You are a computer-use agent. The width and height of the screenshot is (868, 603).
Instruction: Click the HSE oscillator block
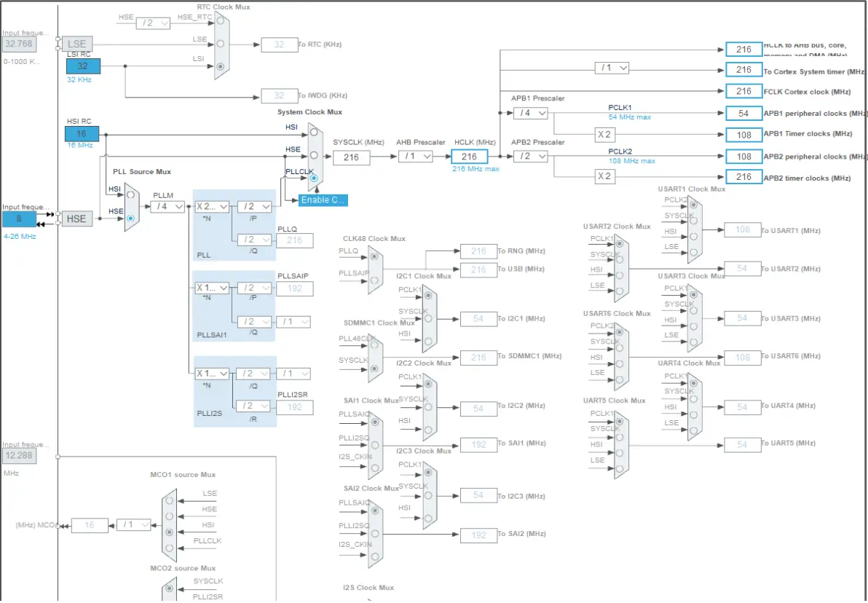tap(76, 218)
